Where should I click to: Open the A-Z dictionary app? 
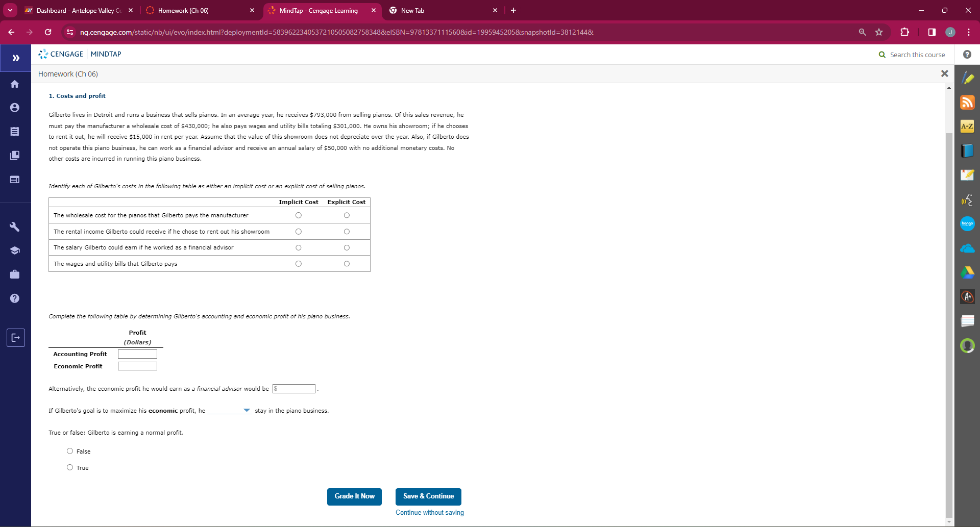click(x=968, y=126)
